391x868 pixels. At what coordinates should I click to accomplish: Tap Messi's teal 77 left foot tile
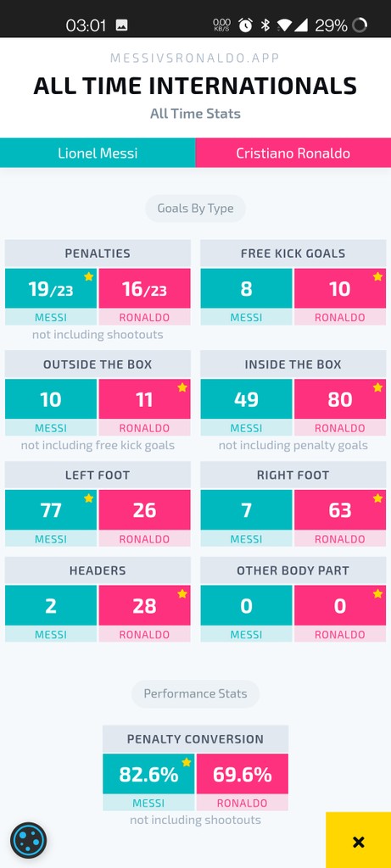click(x=51, y=509)
